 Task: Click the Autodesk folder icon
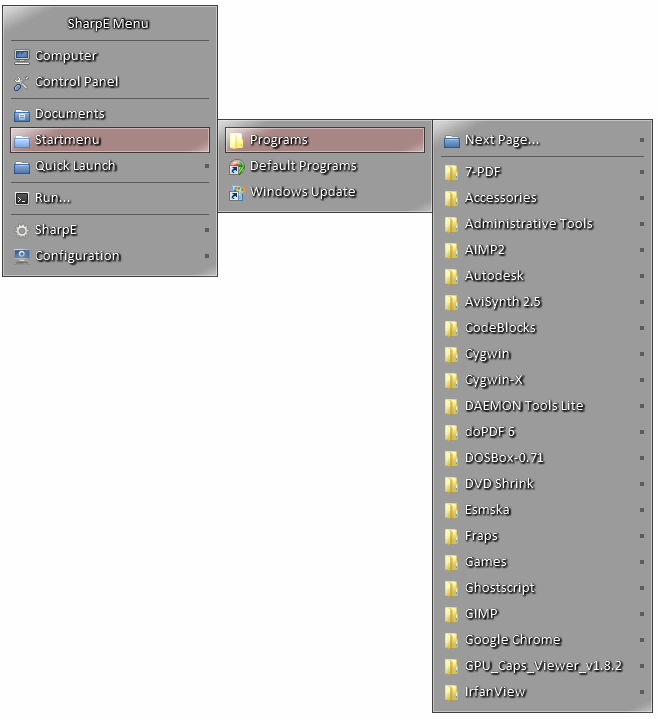pyautogui.click(x=451, y=277)
